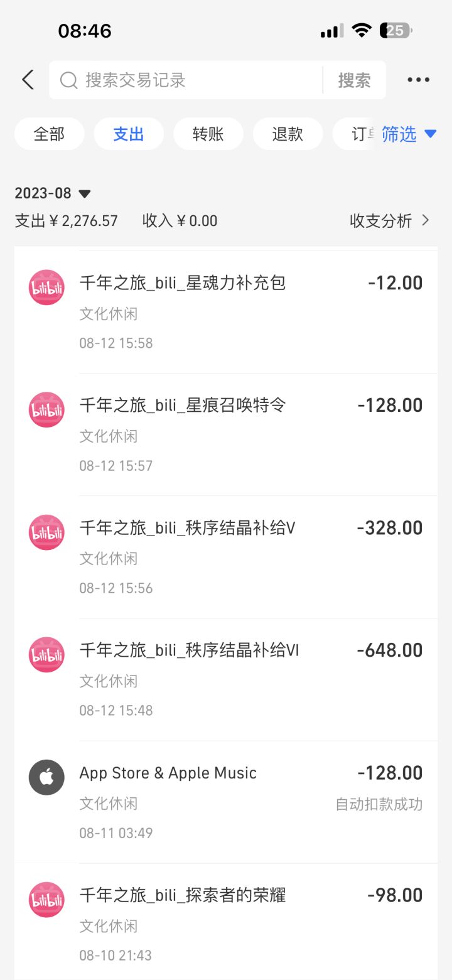Open the 筛选 filter dropdown
The height and width of the screenshot is (980, 452).
point(409,134)
